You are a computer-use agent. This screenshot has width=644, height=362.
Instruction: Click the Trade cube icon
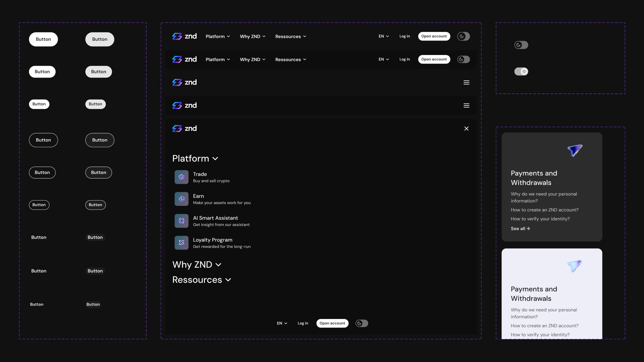pyautogui.click(x=181, y=177)
